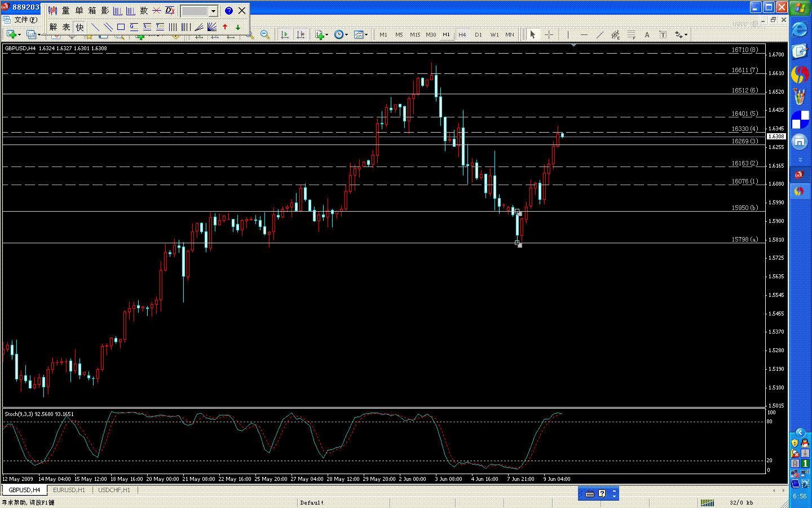Image resolution: width=812 pixels, height=508 pixels.
Task: Expand hidden tray icons chevron
Action: pyautogui.click(x=800, y=432)
